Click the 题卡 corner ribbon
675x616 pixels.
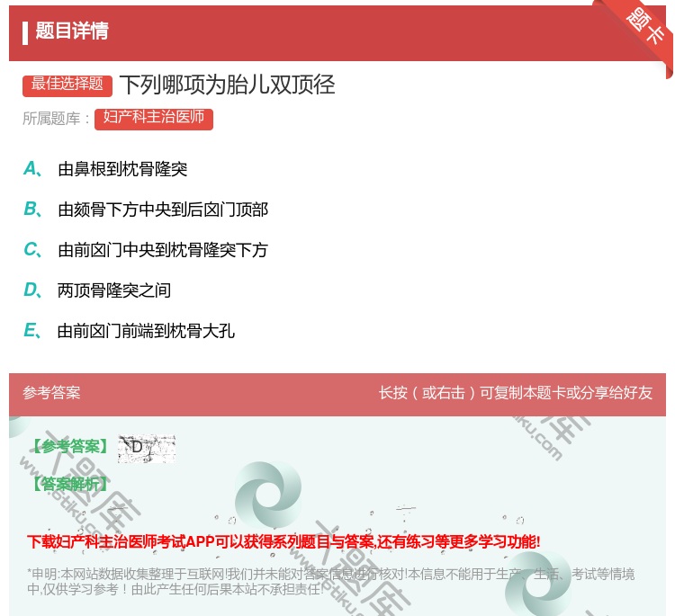point(644,29)
